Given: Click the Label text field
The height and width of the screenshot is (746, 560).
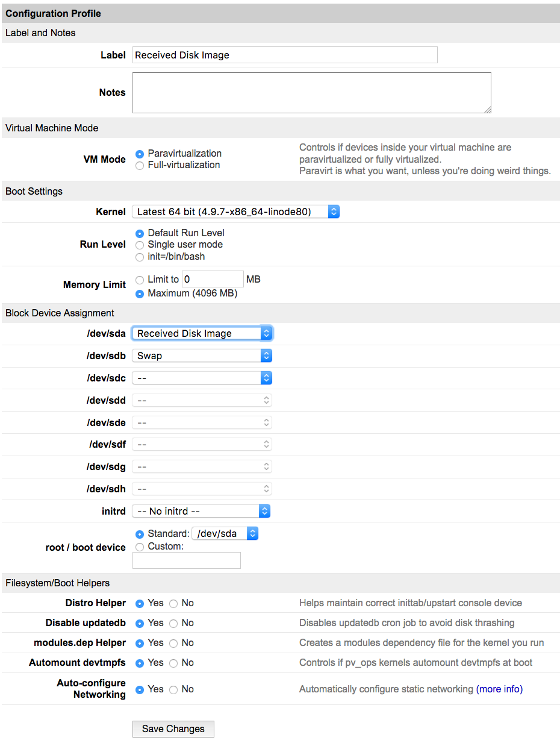Looking at the screenshot, I should (284, 55).
